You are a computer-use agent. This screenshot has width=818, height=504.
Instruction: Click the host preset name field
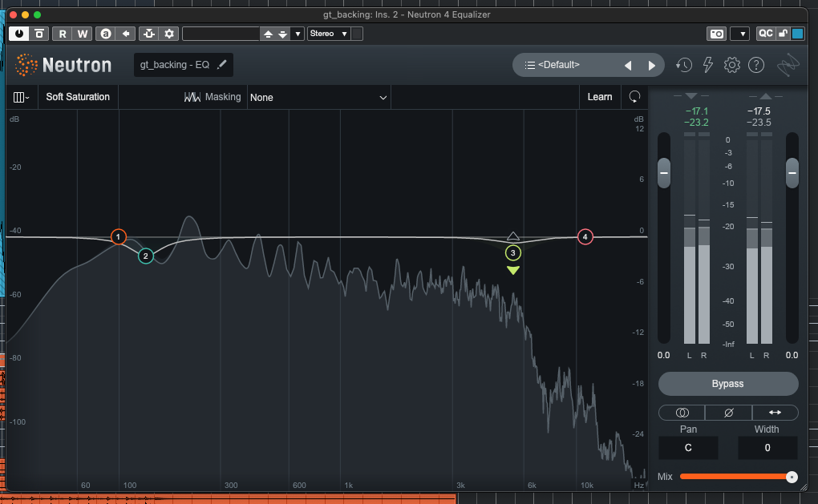221,34
